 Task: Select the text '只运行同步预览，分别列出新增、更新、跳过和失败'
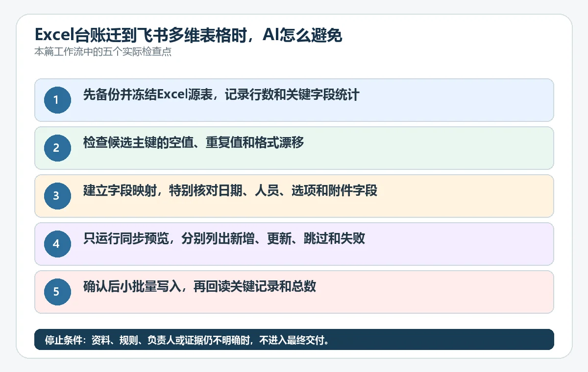(224, 239)
